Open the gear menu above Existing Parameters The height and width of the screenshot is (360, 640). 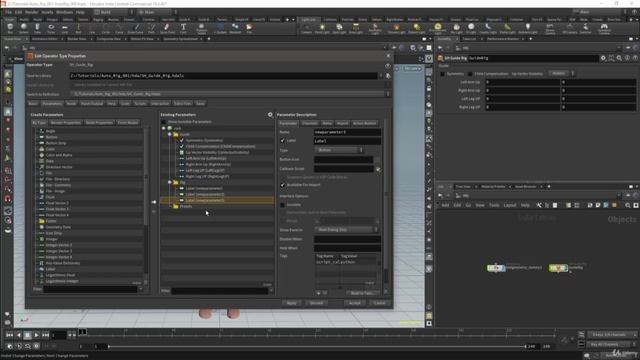[x=270, y=115]
